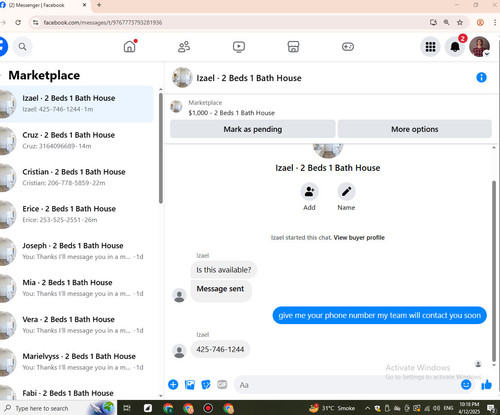Select the Messenger | Facebook tab
The width and height of the screenshot is (500, 415).
pyautogui.click(x=43, y=5)
